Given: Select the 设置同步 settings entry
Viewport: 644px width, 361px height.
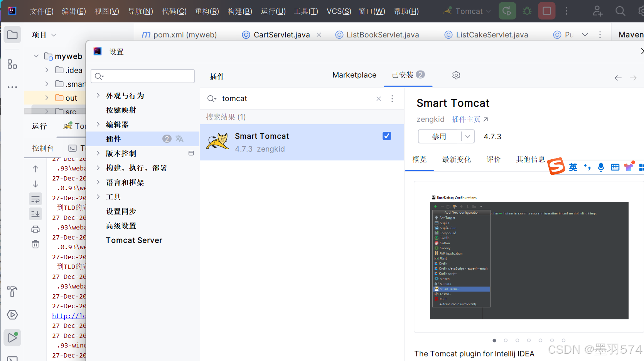Looking at the screenshot, I should pyautogui.click(x=121, y=211).
